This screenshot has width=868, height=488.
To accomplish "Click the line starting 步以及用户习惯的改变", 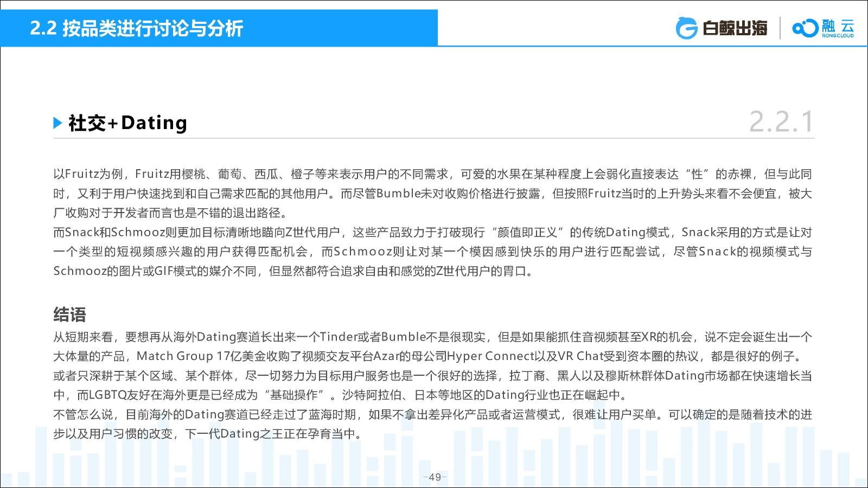I will coord(208,434).
